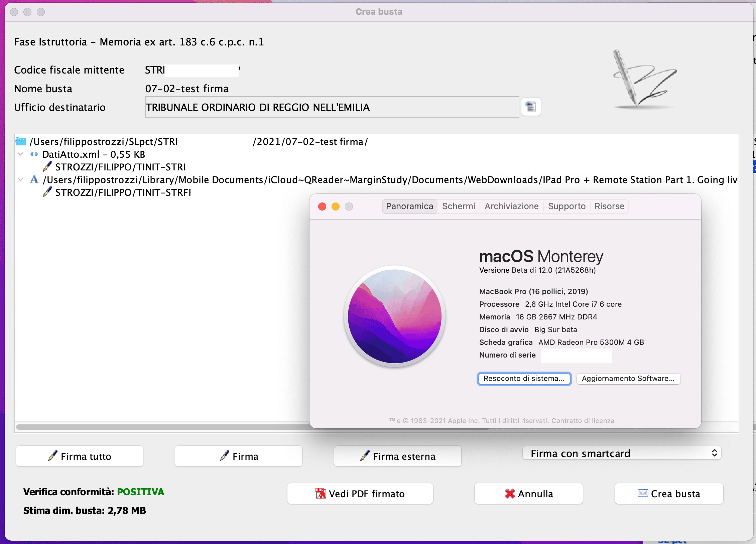Select the DatiAtto.xml - 0,55 KB row
This screenshot has height=544, width=756.
pyautogui.click(x=94, y=154)
